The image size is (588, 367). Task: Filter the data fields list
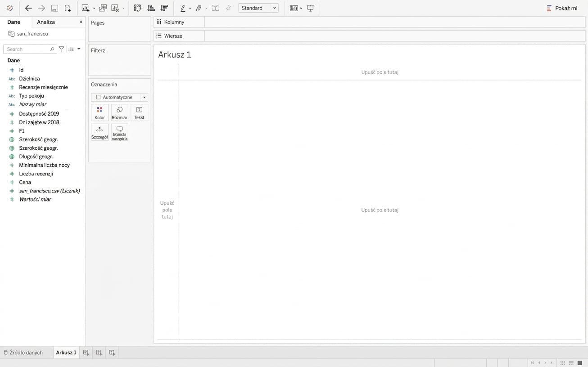[62, 49]
